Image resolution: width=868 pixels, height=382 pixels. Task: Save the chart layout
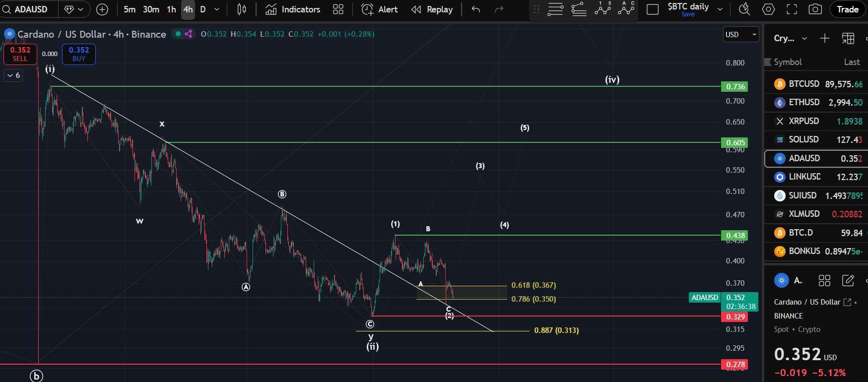(x=688, y=14)
